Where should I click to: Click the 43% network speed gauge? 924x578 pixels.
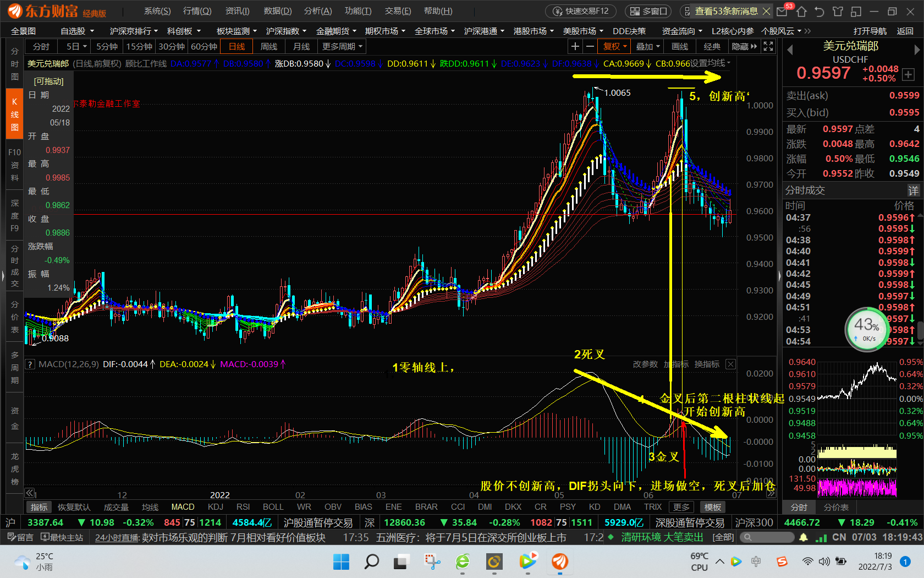click(x=867, y=330)
